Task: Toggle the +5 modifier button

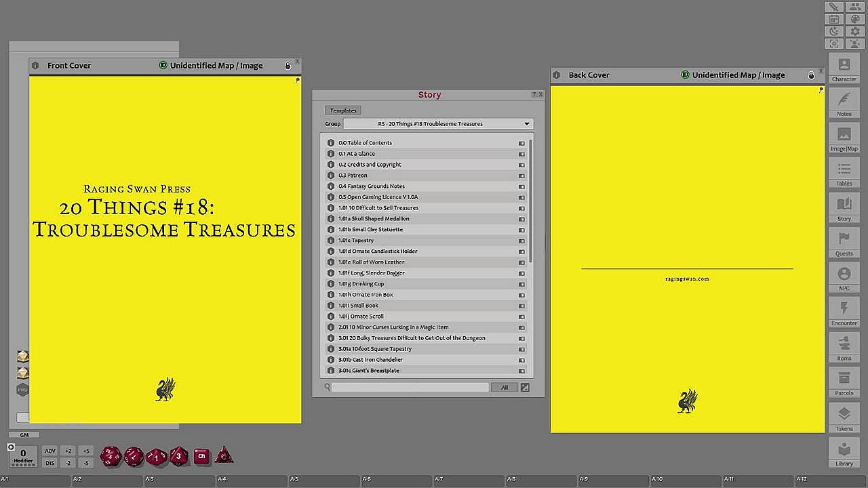Action: pos(85,451)
